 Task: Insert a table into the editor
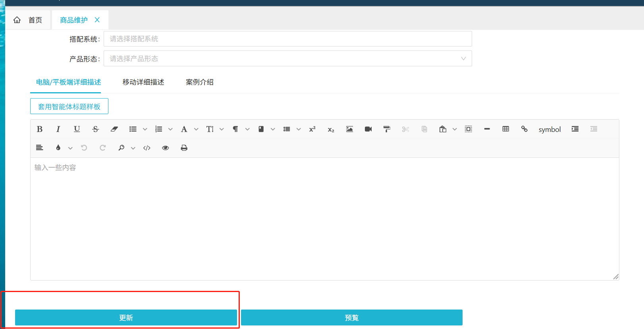click(505, 129)
